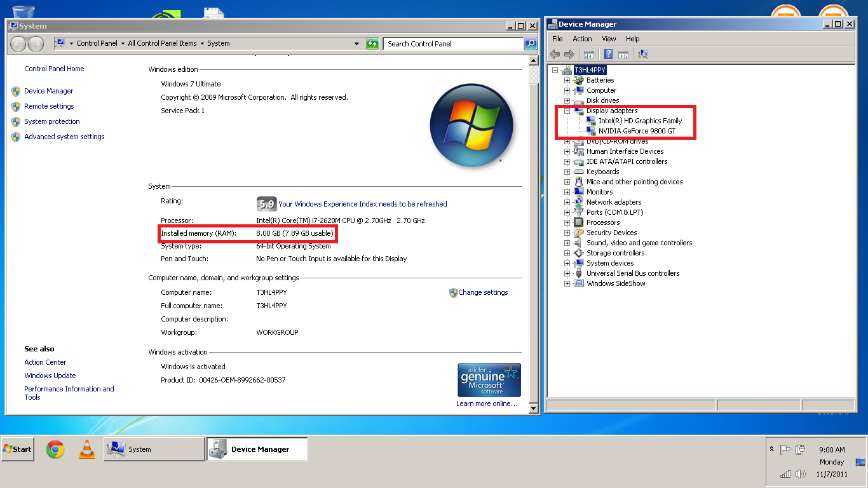868x488 pixels.
Task: Click the Start button
Action: click(x=17, y=449)
